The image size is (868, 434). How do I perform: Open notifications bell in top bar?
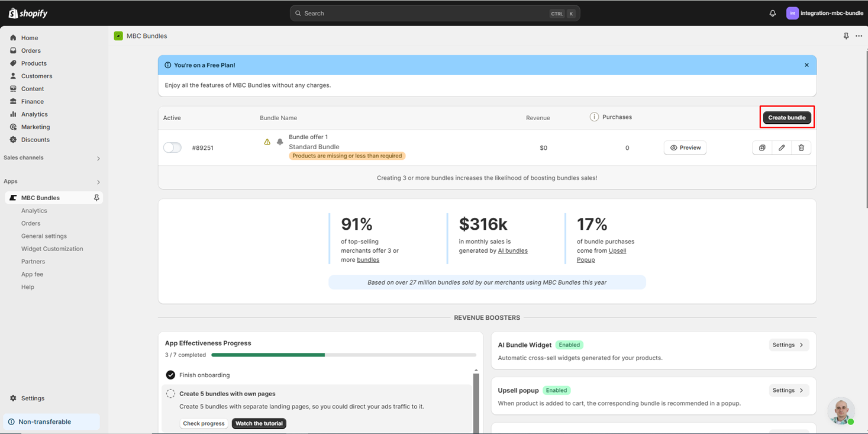773,14
